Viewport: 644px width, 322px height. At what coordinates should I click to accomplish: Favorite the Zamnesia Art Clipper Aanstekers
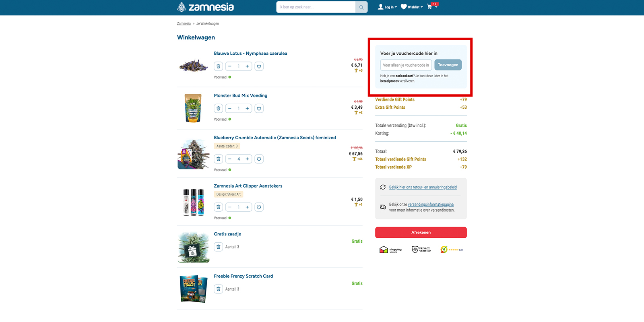[x=259, y=207]
